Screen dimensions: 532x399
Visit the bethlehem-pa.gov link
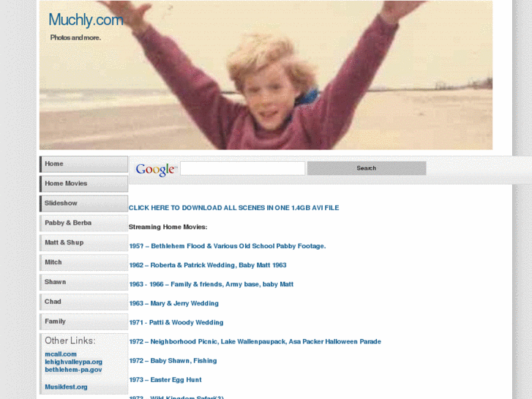click(x=73, y=370)
